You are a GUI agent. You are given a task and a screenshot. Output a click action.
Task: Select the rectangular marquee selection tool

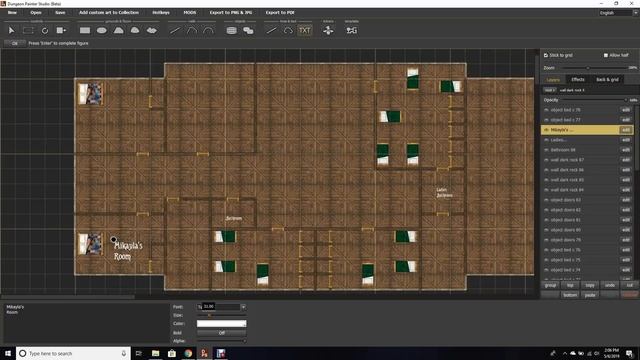pyautogui.click(x=28, y=31)
